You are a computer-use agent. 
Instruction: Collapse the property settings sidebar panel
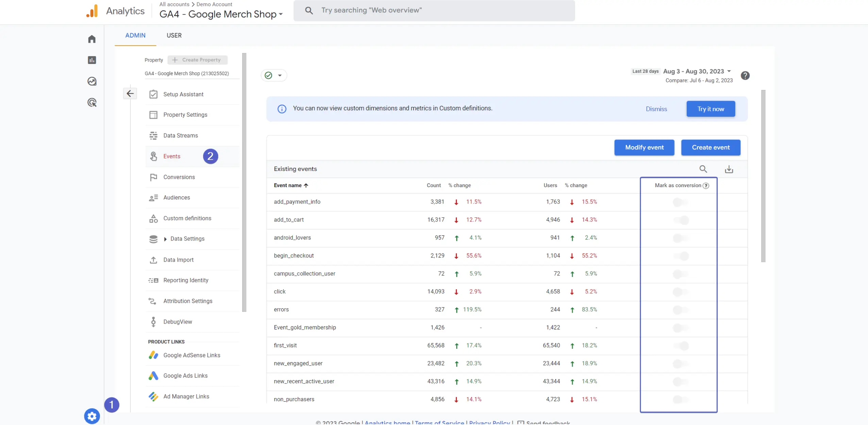coord(130,93)
